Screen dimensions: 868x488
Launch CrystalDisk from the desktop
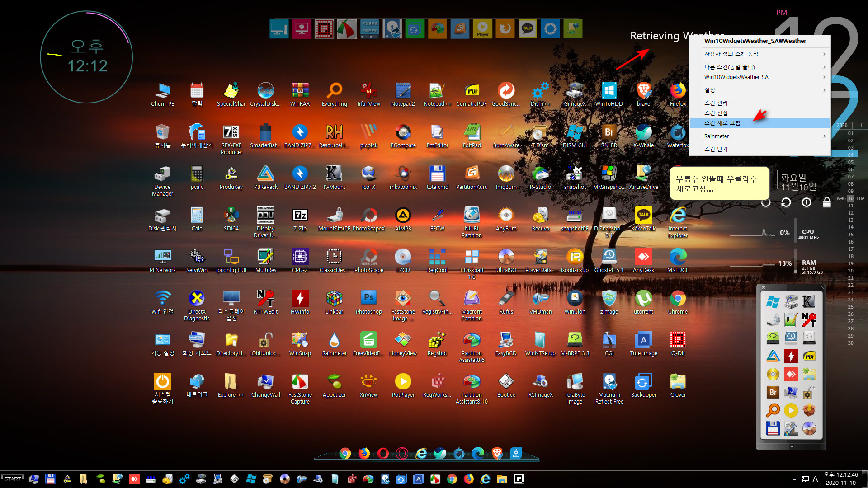(x=265, y=94)
